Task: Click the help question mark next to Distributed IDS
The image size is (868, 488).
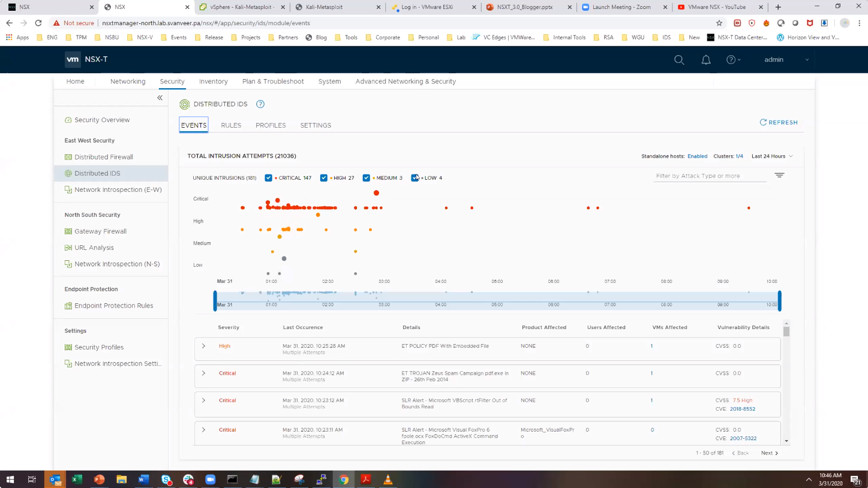Action: (260, 104)
